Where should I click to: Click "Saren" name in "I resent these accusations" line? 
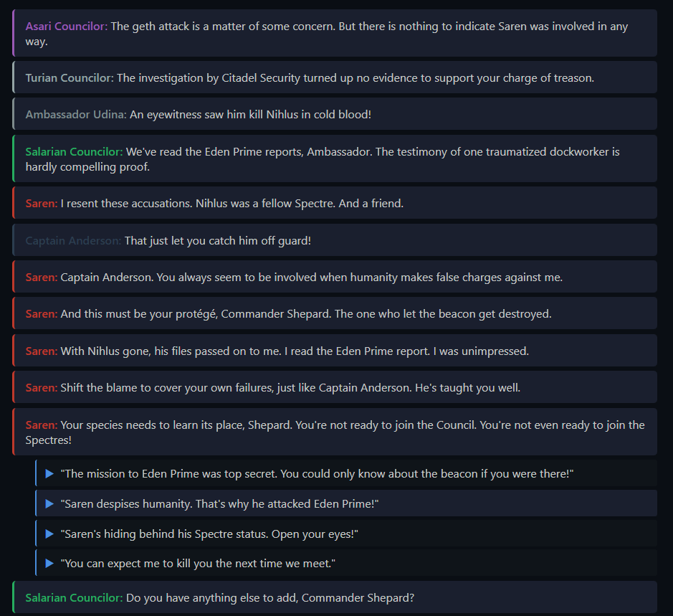coord(42,204)
